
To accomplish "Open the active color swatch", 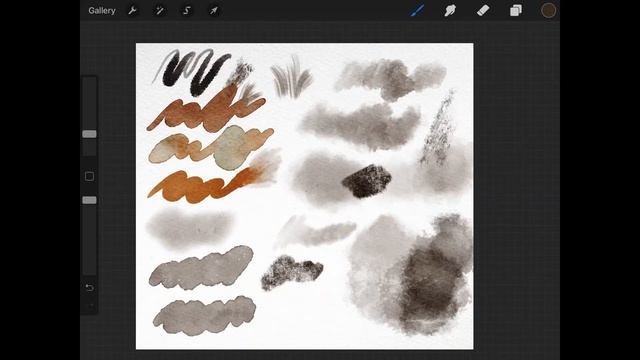I will point(548,11).
